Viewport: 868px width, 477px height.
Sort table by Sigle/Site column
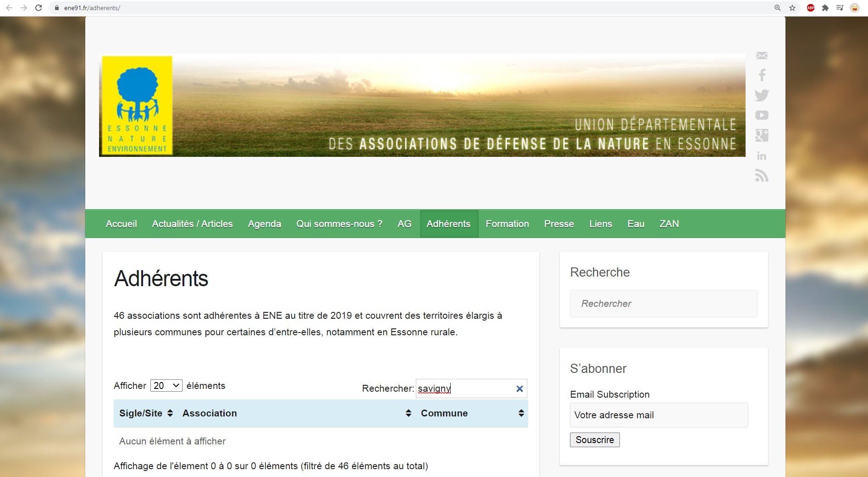(146, 413)
